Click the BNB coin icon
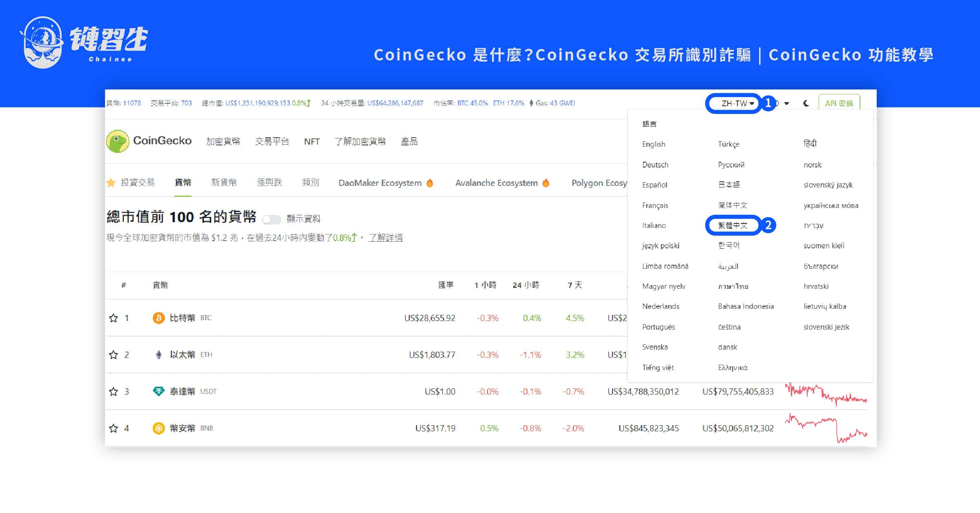 (158, 428)
